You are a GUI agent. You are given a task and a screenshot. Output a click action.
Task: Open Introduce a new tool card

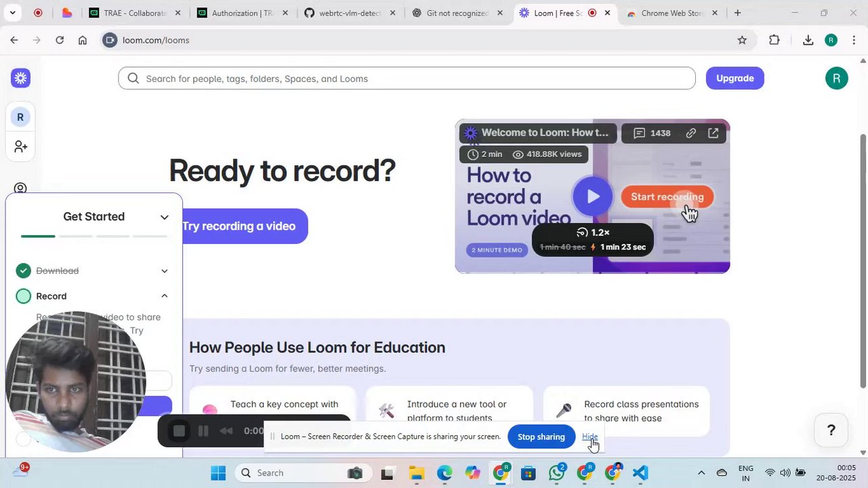pyautogui.click(x=449, y=411)
